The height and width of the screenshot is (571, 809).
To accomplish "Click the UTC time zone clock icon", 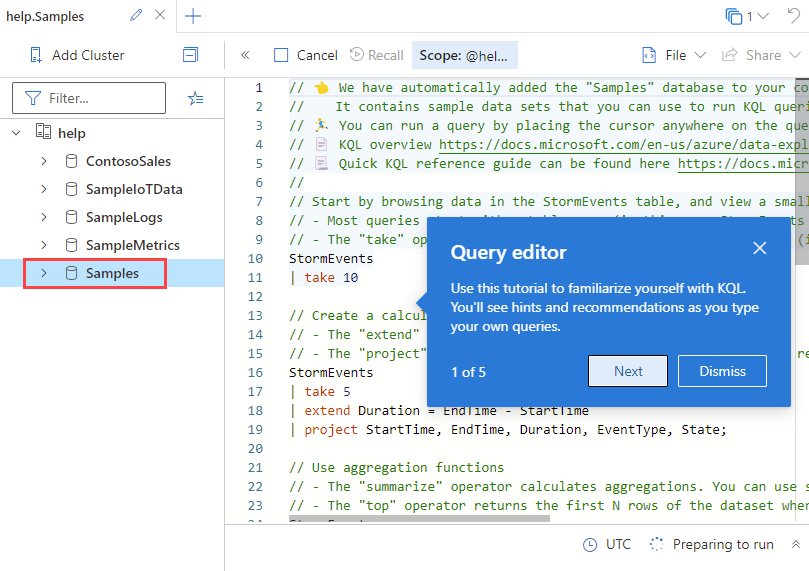I will coord(590,545).
